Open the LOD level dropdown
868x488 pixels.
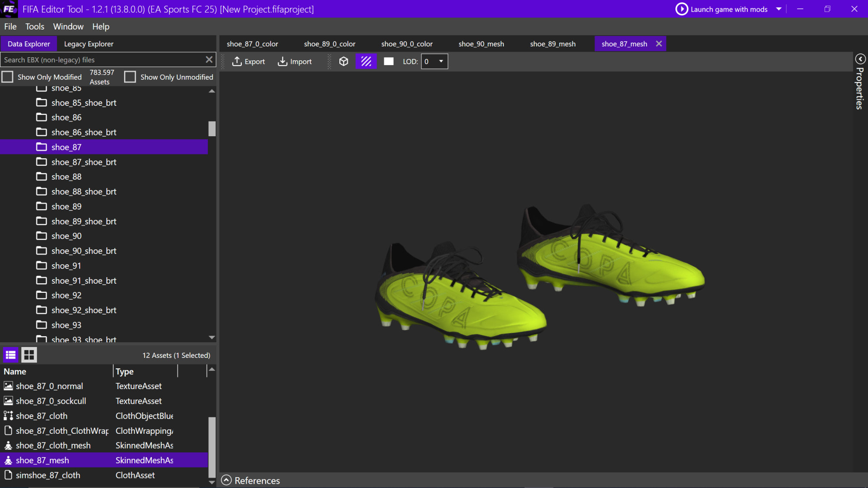434,62
